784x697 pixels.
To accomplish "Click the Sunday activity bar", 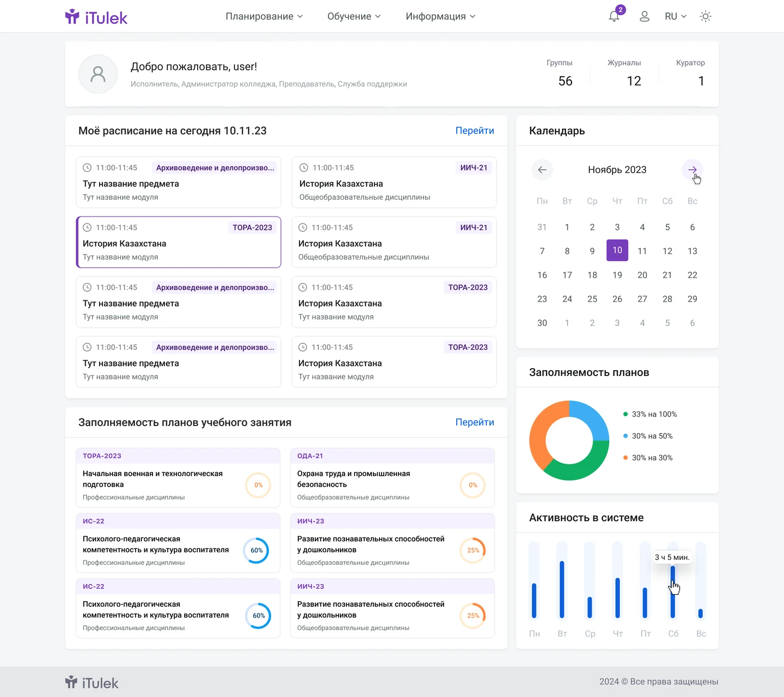I will click(x=701, y=613).
